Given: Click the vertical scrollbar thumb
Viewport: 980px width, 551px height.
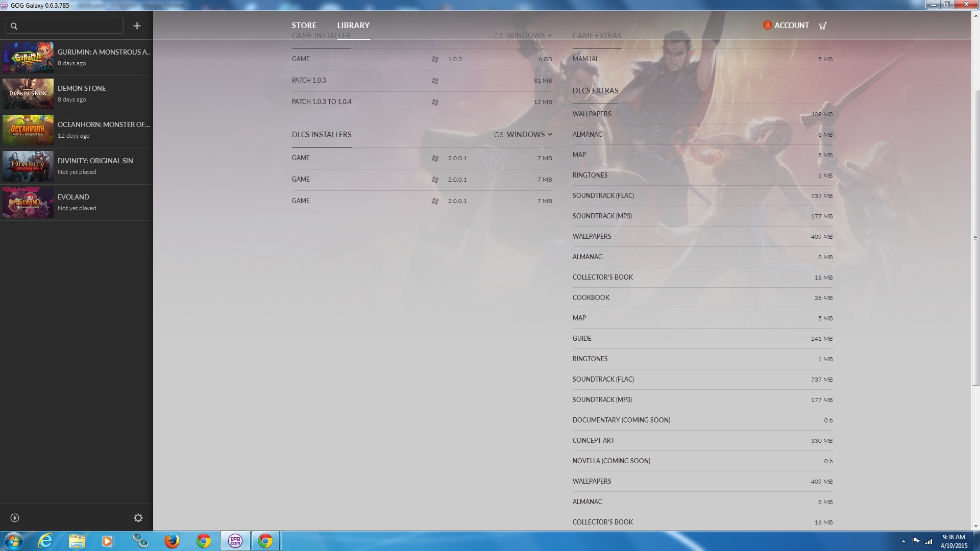Looking at the screenshot, I should [975, 238].
